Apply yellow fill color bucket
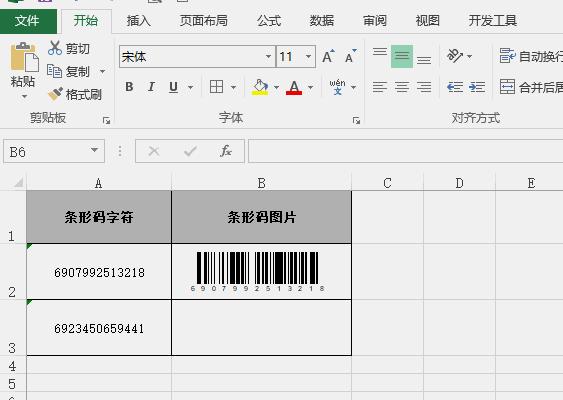This screenshot has height=400, width=563. point(260,87)
